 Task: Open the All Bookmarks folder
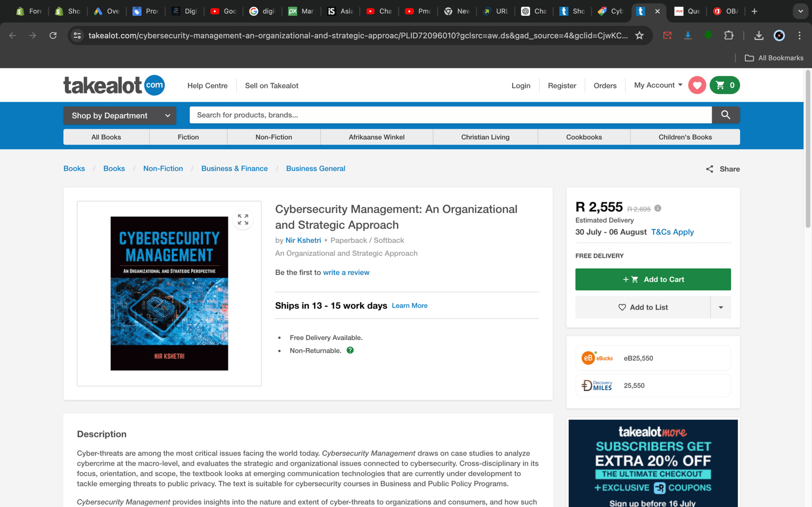774,58
